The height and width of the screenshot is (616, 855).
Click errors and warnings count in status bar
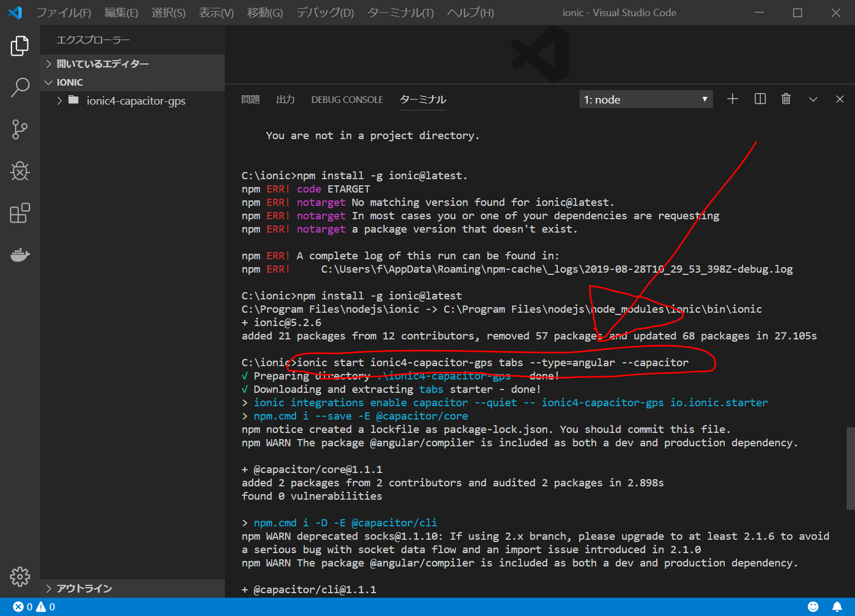(35, 607)
